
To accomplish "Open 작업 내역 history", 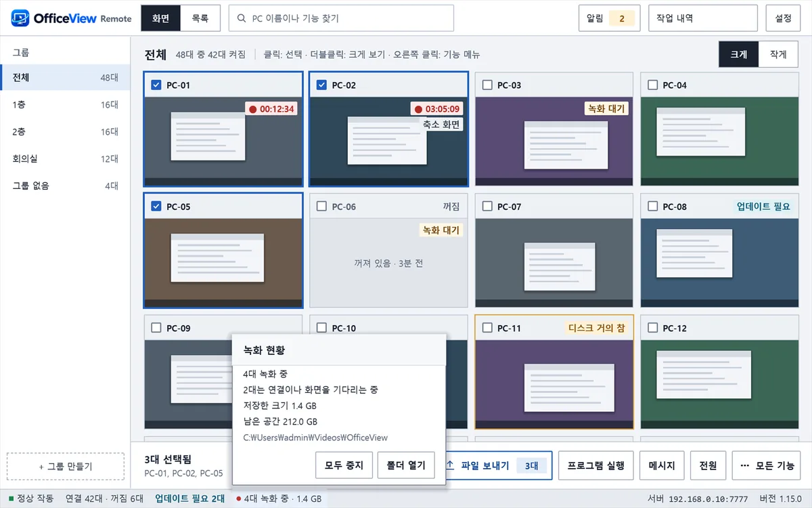I will click(702, 18).
